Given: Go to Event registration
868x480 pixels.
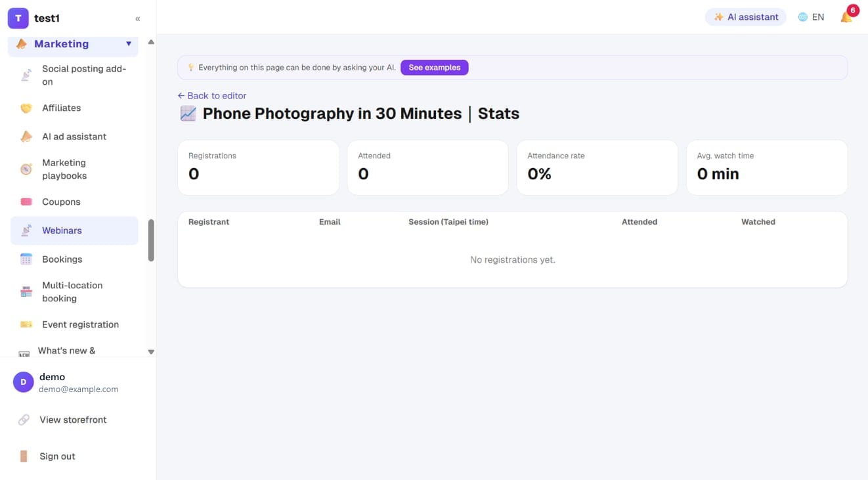Looking at the screenshot, I should pos(74,324).
